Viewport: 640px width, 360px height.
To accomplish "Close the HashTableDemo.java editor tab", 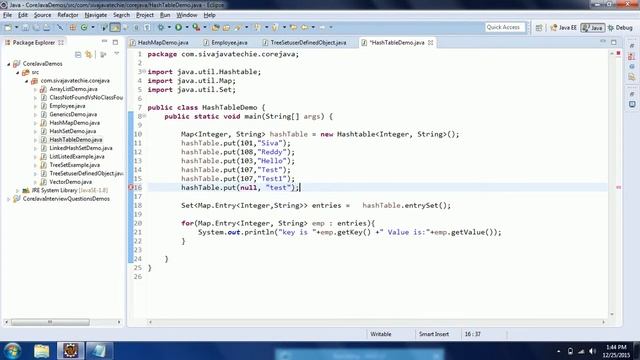I will (430, 42).
